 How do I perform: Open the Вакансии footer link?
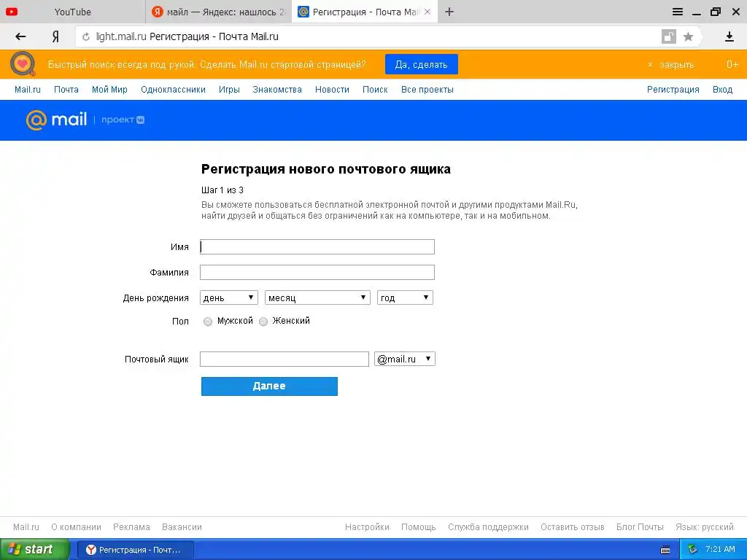click(182, 527)
